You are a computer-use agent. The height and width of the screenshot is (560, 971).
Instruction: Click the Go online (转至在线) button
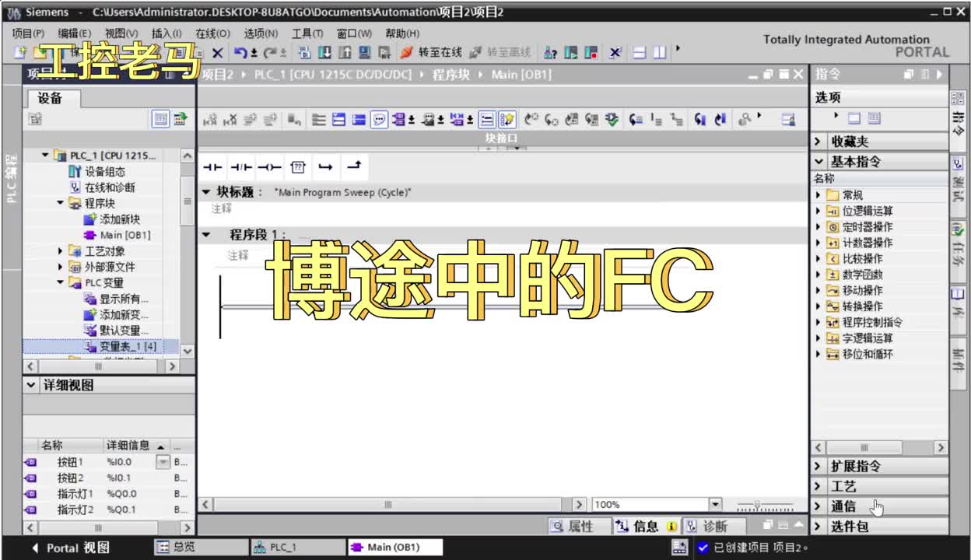click(x=431, y=53)
